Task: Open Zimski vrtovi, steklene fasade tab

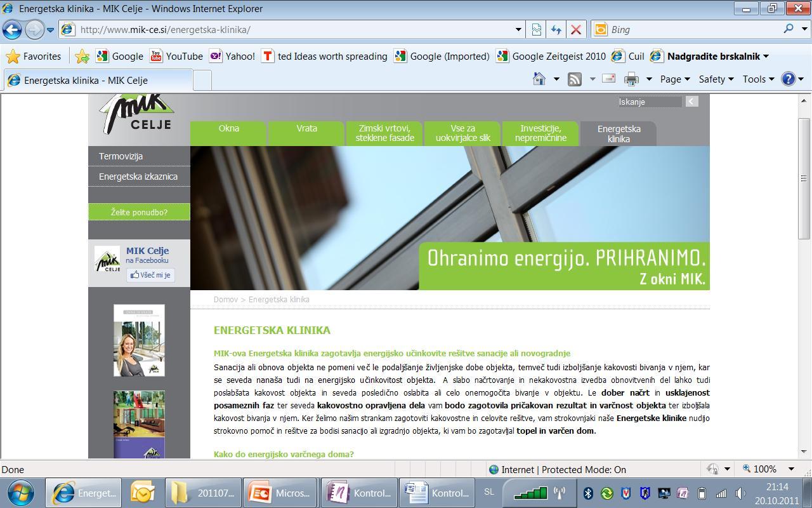Action: (384, 133)
